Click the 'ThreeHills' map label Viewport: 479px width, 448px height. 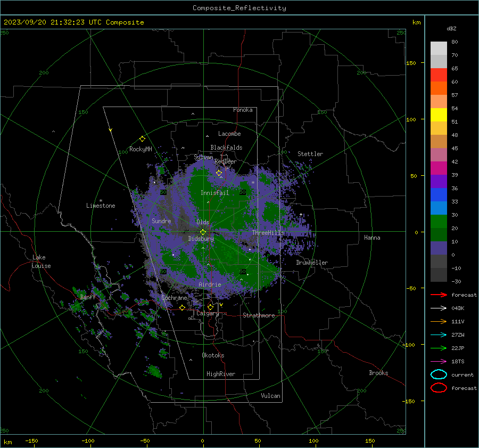pos(268,233)
